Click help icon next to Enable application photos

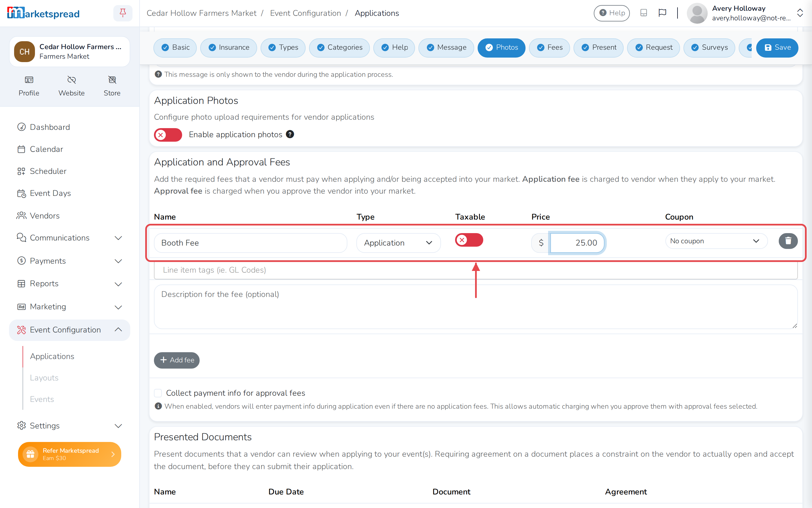290,134
